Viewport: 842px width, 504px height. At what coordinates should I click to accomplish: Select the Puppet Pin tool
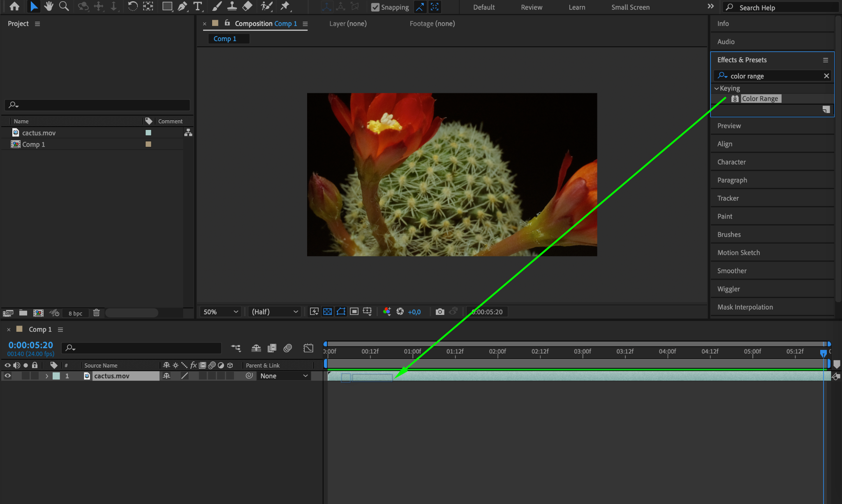[x=285, y=6]
